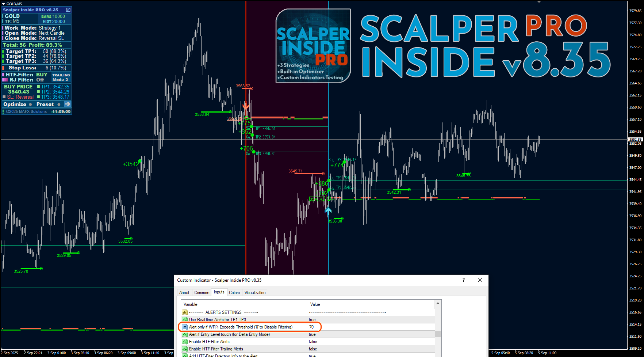The image size is (644, 357).
Task: Toggle the TP3 3548.17 green square
Action: pyautogui.click(x=38, y=97)
